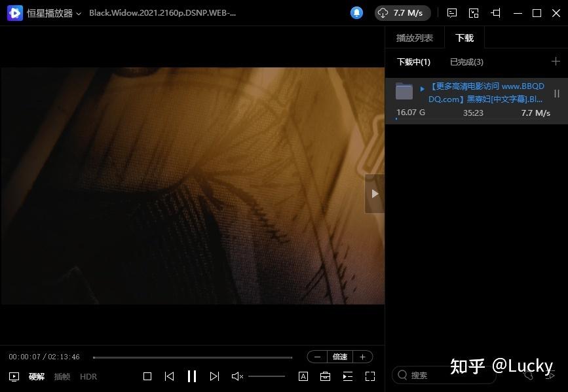Toggle the playlist panel icon
The height and width of the screenshot is (392, 568).
347,376
